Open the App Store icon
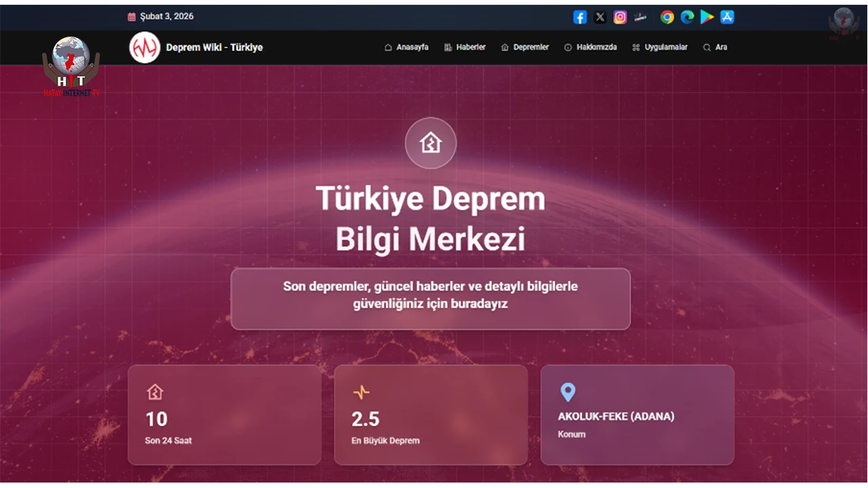 tap(727, 17)
